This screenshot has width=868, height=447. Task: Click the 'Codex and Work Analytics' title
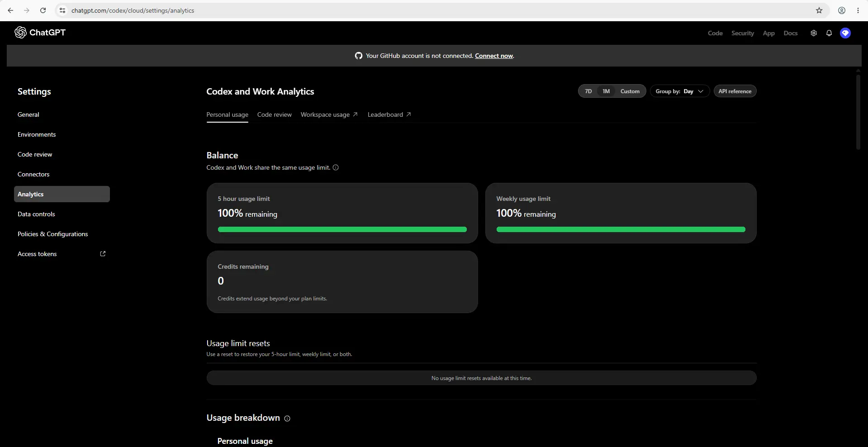[x=261, y=91]
